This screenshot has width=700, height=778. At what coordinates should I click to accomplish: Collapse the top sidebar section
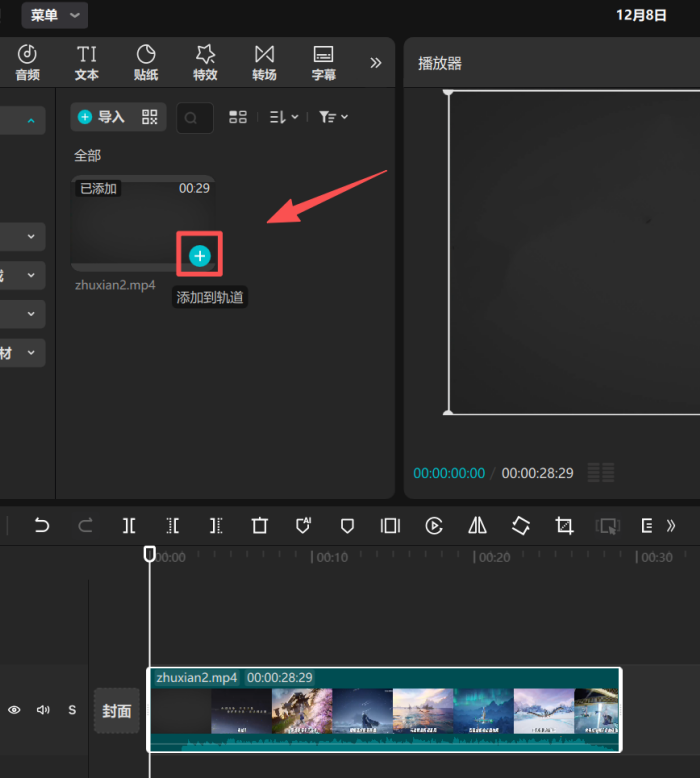(x=31, y=121)
